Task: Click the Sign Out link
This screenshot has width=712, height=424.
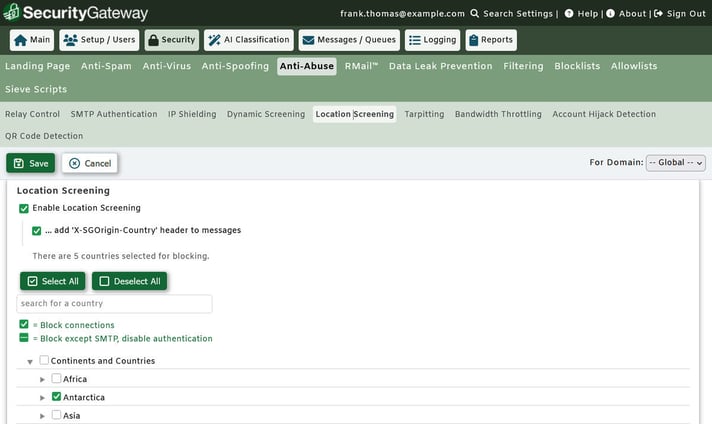Action: pyautogui.click(x=686, y=14)
